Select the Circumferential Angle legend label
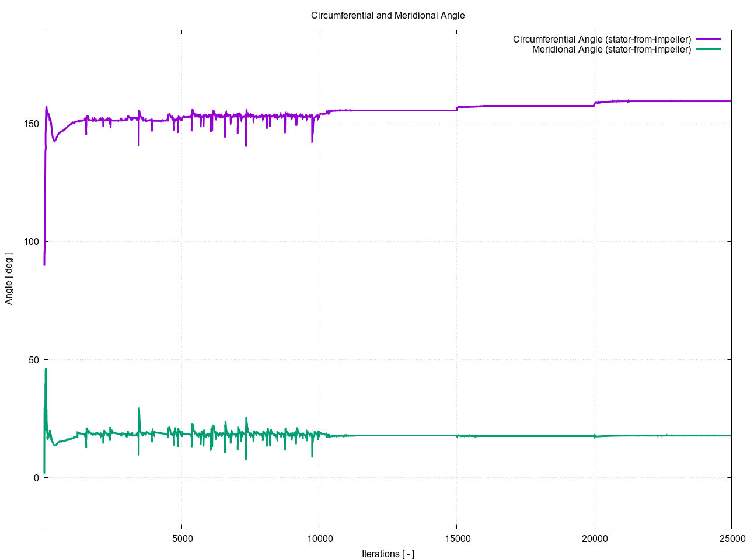 [602, 39]
